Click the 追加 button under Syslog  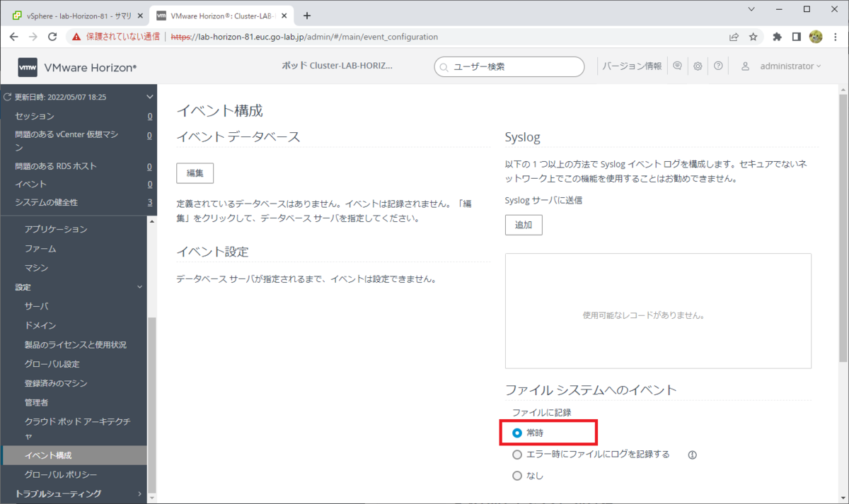(x=524, y=225)
